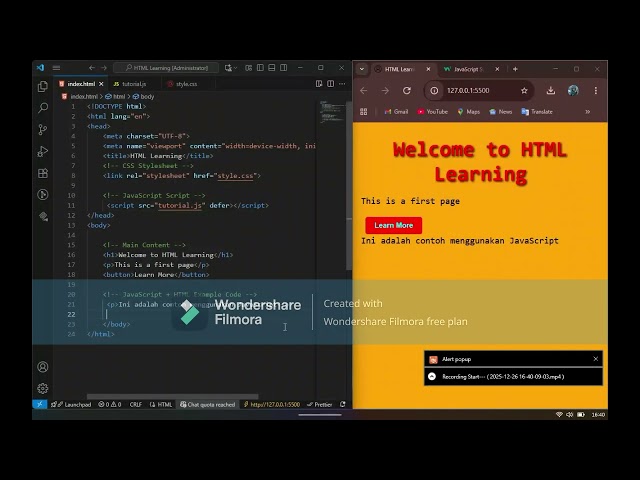This screenshot has width=640, height=480.
Task: Open the Extensions view in VS Code
Action: coord(43,173)
